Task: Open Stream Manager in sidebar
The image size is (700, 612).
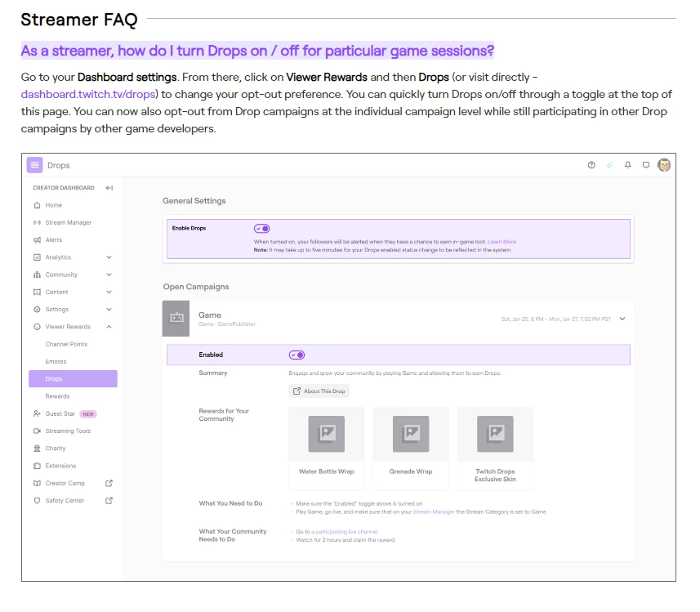Action: (69, 222)
